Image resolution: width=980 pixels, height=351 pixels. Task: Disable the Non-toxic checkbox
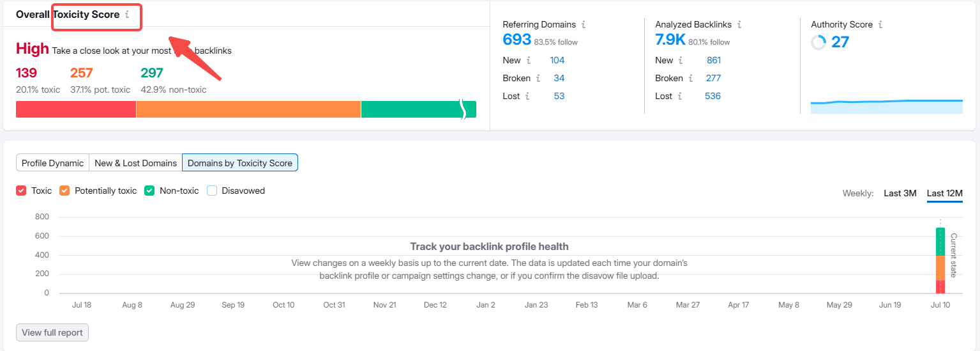click(149, 191)
